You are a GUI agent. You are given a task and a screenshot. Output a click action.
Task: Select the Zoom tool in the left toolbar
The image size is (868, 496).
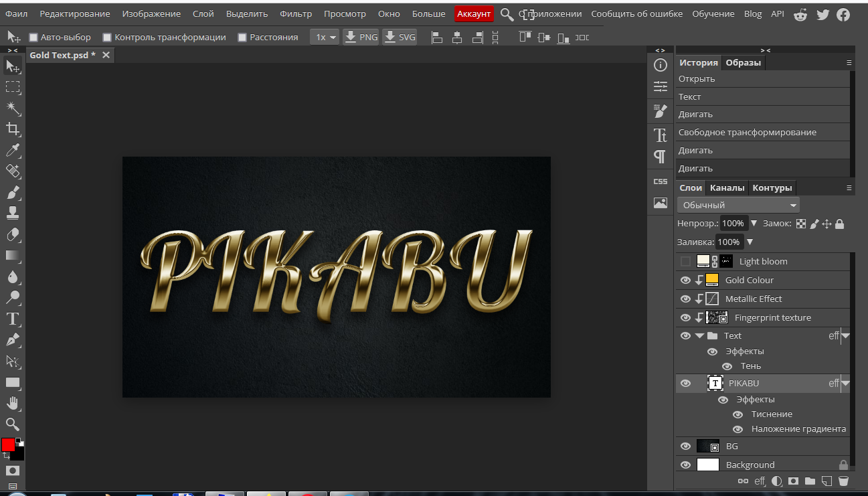click(13, 424)
